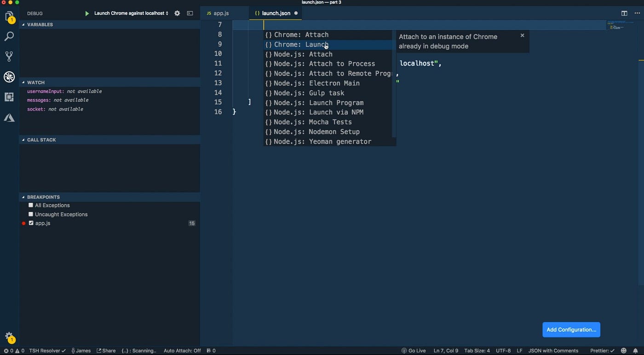Click the Ln 7, Col 9 cursor position
Viewport: 644px width, 355px height.
click(x=446, y=351)
